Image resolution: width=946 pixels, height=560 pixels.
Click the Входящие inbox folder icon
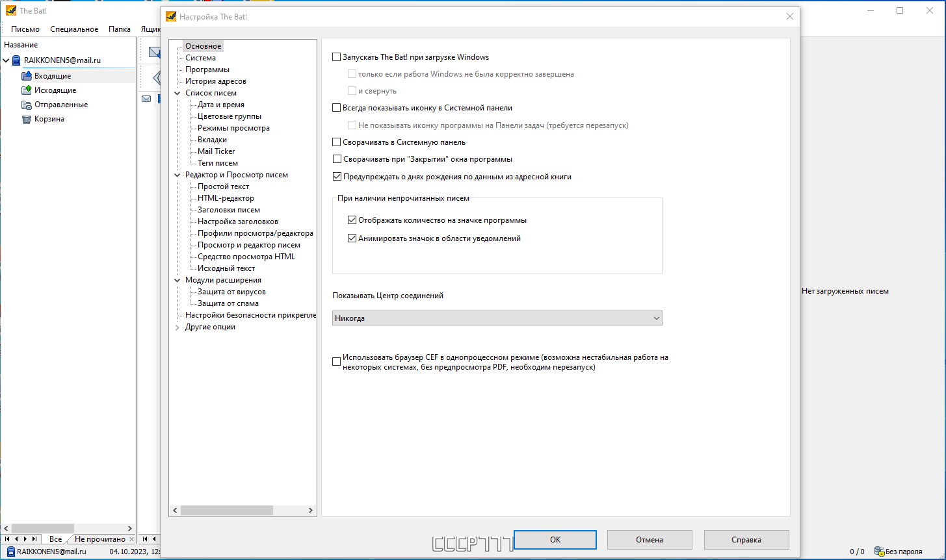pyautogui.click(x=27, y=76)
